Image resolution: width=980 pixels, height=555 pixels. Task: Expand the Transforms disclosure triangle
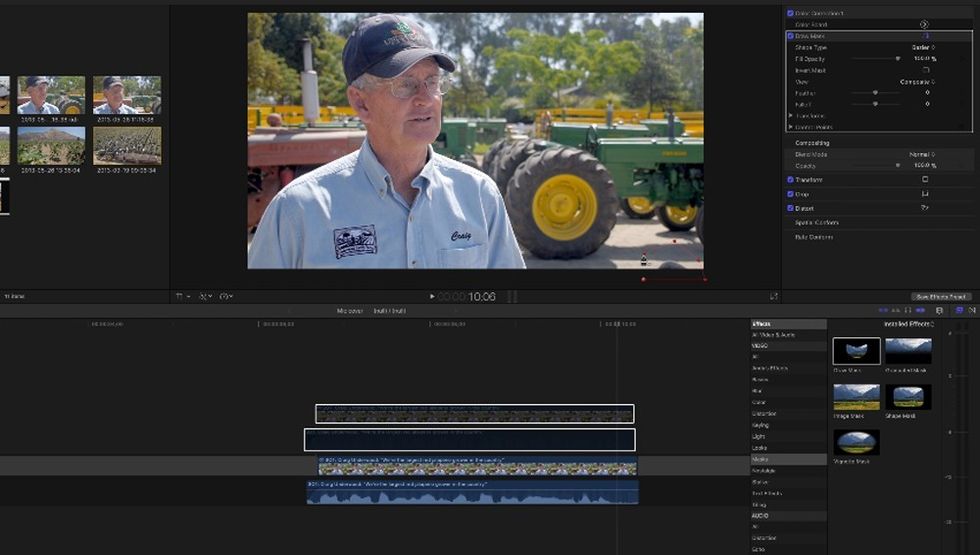791,116
